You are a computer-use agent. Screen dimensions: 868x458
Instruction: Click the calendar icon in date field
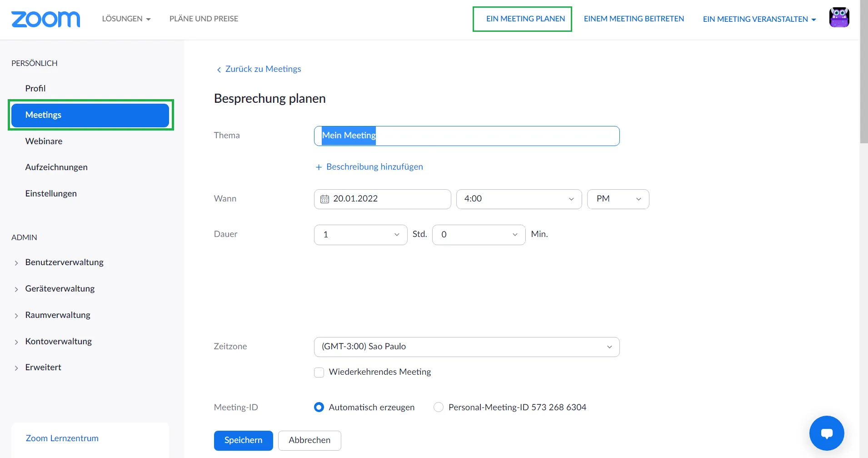[324, 199]
